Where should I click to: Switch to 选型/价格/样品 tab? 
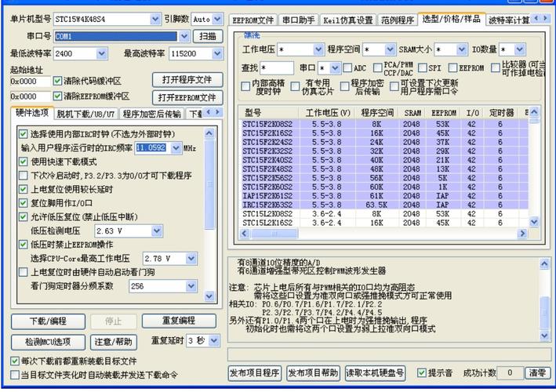coord(451,19)
